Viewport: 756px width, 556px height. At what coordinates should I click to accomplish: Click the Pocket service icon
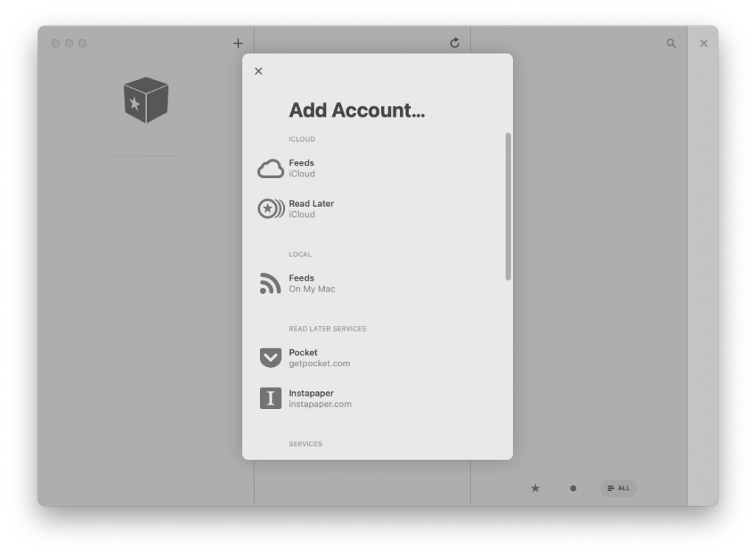(x=270, y=358)
